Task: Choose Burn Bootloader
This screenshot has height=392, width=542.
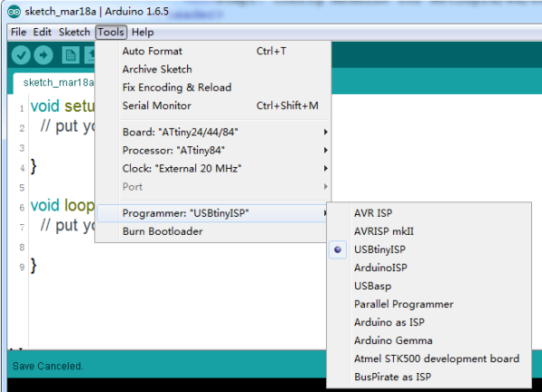Action: [x=212, y=231]
